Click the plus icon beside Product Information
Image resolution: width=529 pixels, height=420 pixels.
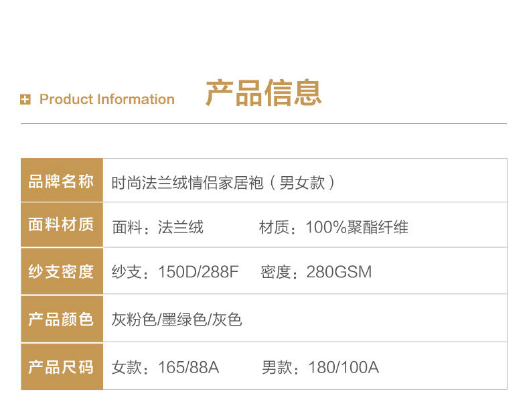(x=25, y=99)
